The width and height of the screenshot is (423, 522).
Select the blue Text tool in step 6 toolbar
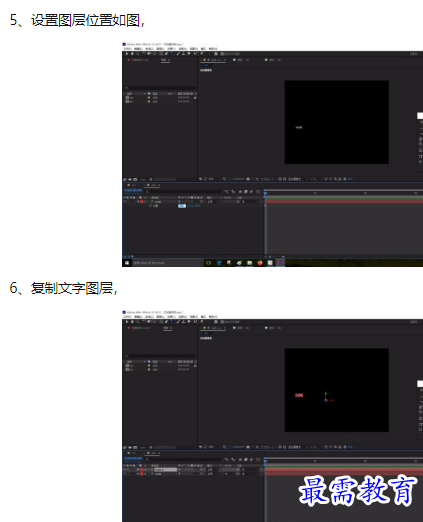click(172, 322)
